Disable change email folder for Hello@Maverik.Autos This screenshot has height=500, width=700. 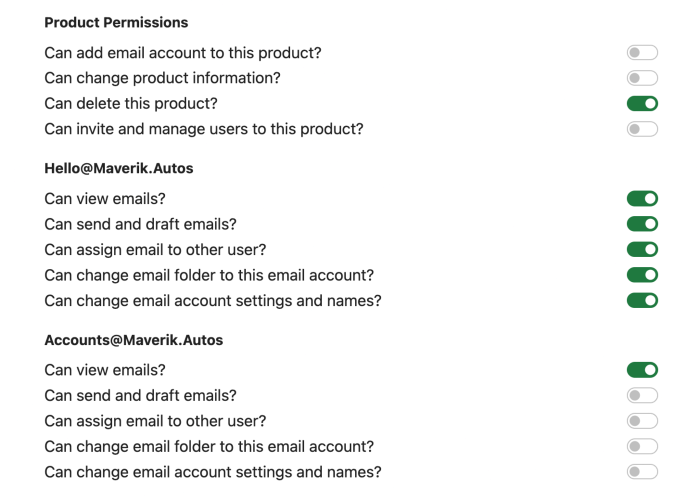pyautogui.click(x=642, y=275)
